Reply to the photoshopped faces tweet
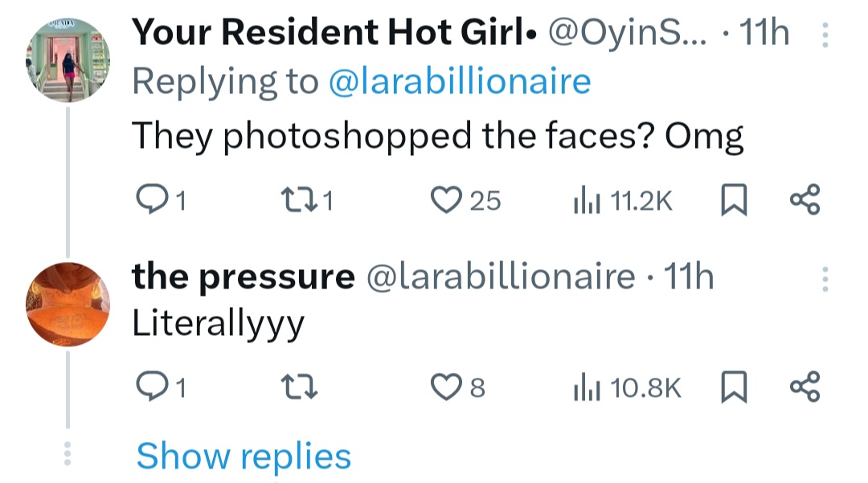Image resolution: width=868 pixels, height=483 pixels. pyautogui.click(x=151, y=199)
